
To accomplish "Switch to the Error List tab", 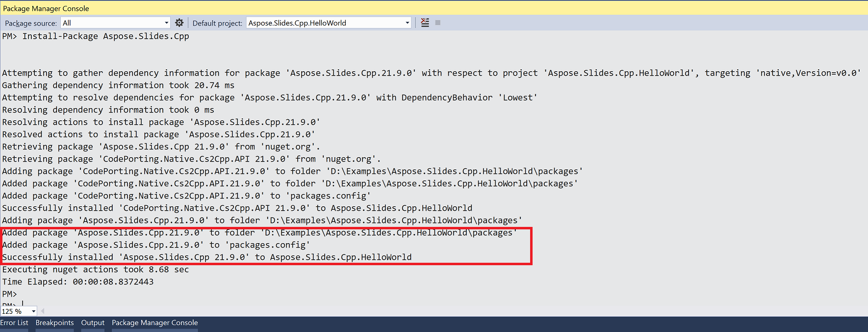I will (14, 323).
